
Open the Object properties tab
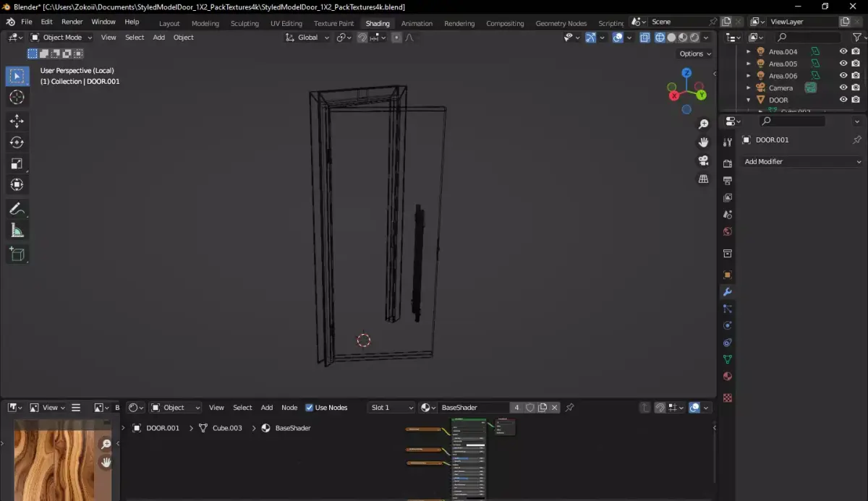728,275
